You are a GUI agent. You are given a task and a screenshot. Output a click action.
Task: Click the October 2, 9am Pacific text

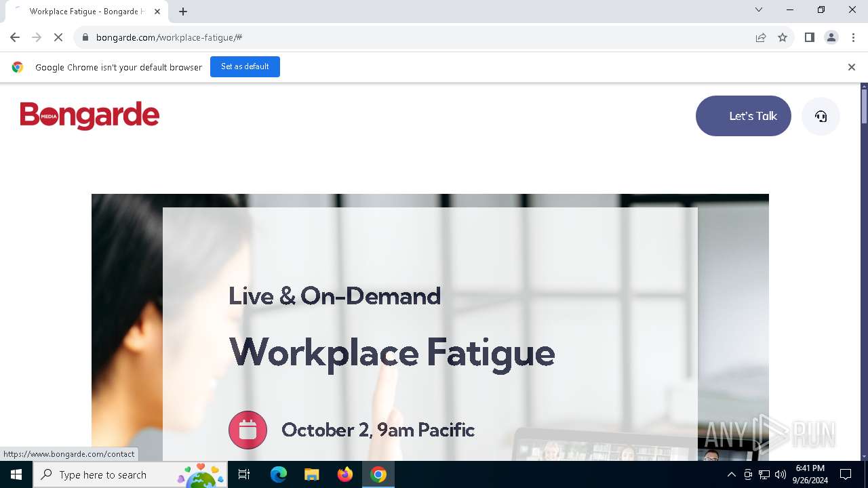[x=378, y=430]
